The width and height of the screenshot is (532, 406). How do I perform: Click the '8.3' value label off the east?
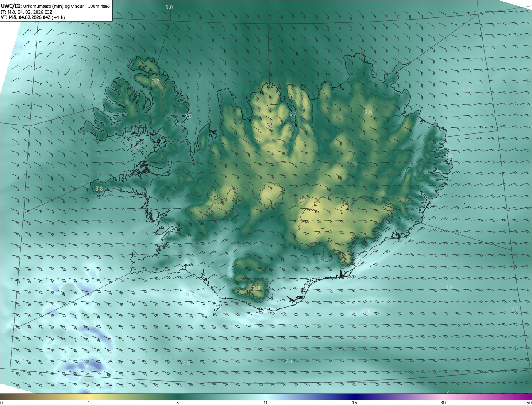[x=466, y=90]
